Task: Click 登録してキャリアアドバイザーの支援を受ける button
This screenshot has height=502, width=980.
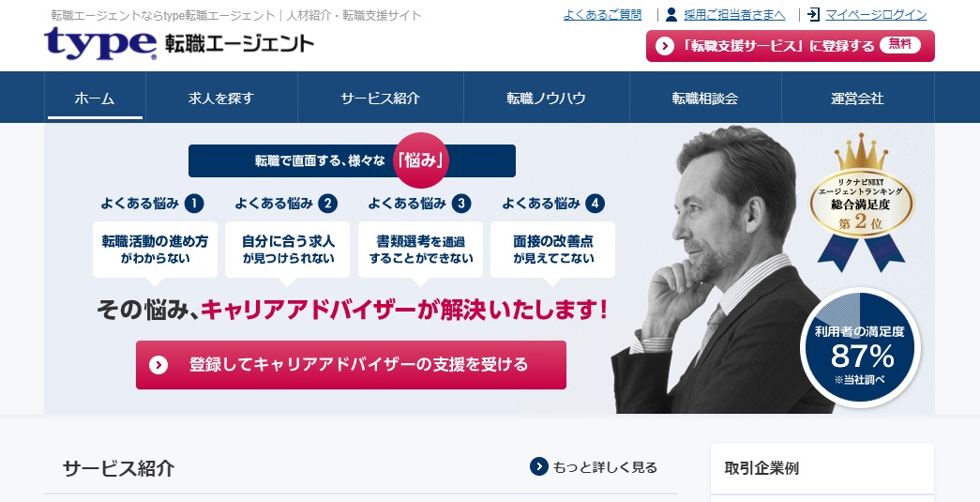Action: pos(352,365)
